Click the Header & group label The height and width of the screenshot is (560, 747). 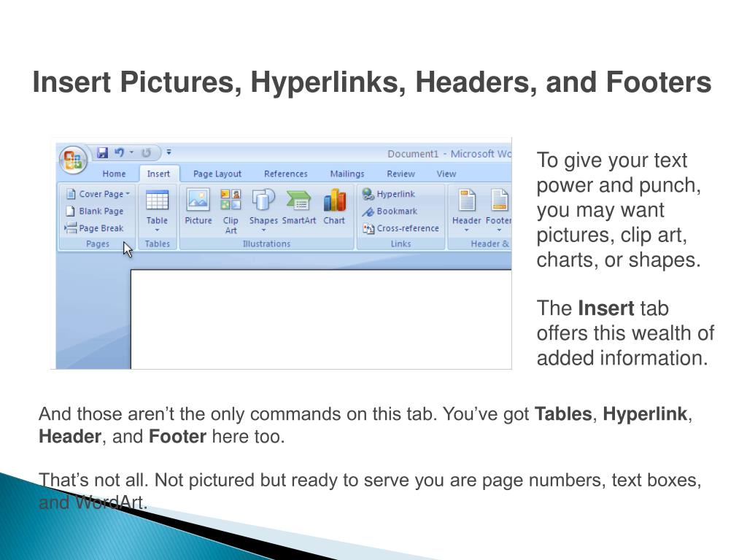[490, 244]
